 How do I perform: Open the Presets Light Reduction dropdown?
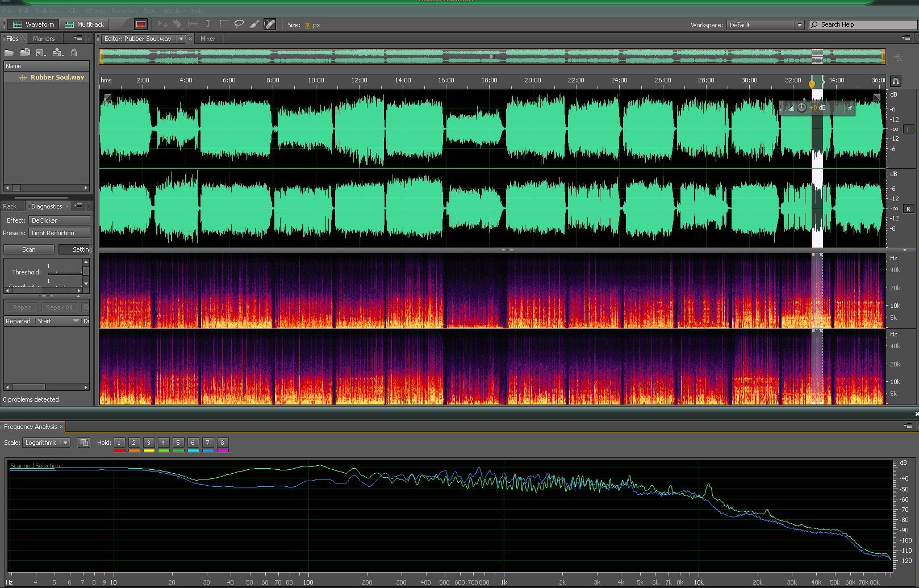tap(59, 233)
